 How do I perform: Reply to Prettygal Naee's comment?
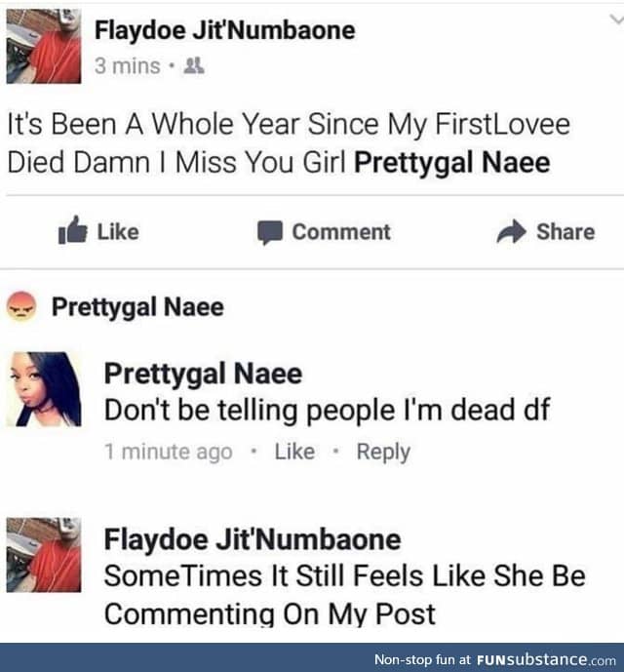(383, 453)
